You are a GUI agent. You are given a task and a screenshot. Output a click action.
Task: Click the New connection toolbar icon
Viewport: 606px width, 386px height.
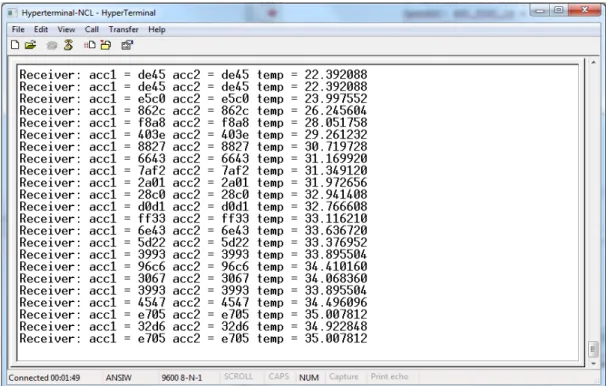pos(15,45)
